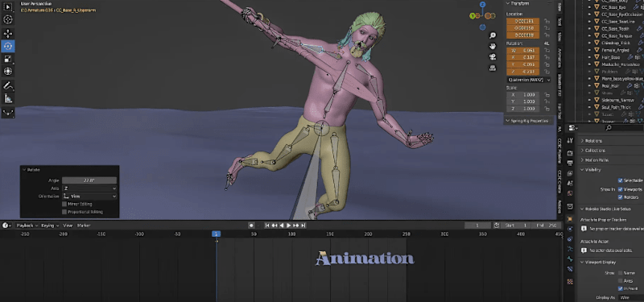Play the animation forward
The width and height of the screenshot is (644, 302).
pos(289,225)
